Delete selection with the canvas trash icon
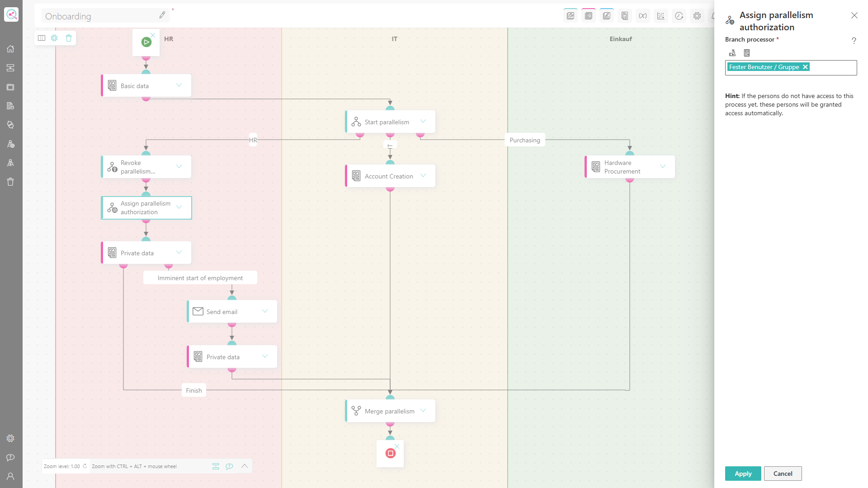The width and height of the screenshot is (868, 488). click(x=69, y=38)
